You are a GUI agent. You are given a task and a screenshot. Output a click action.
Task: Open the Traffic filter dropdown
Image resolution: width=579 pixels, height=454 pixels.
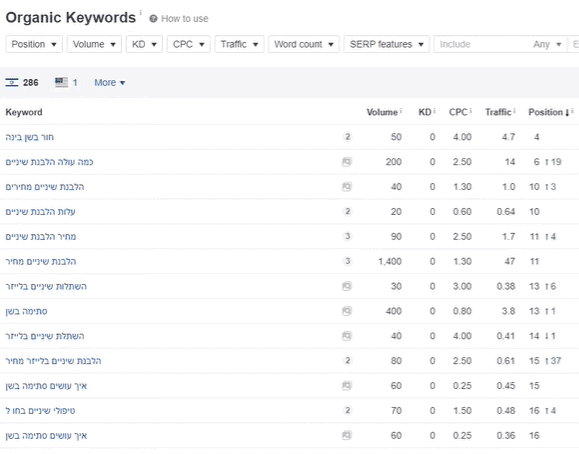click(x=239, y=44)
